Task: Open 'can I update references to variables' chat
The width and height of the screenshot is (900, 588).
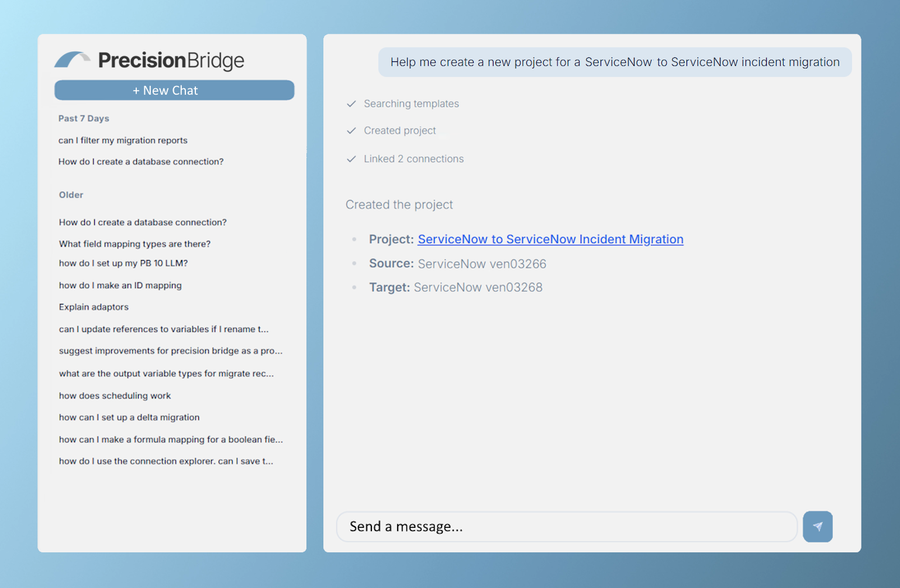Action: (x=164, y=329)
